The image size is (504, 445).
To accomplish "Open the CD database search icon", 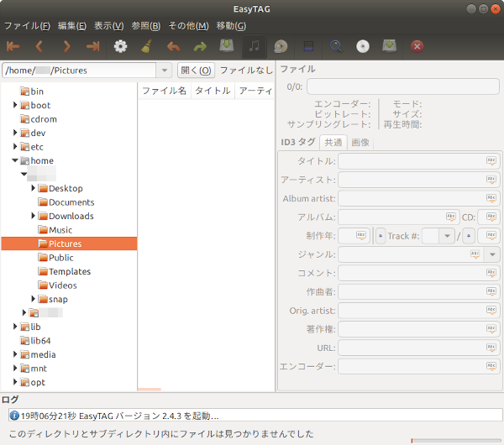I will click(x=363, y=46).
